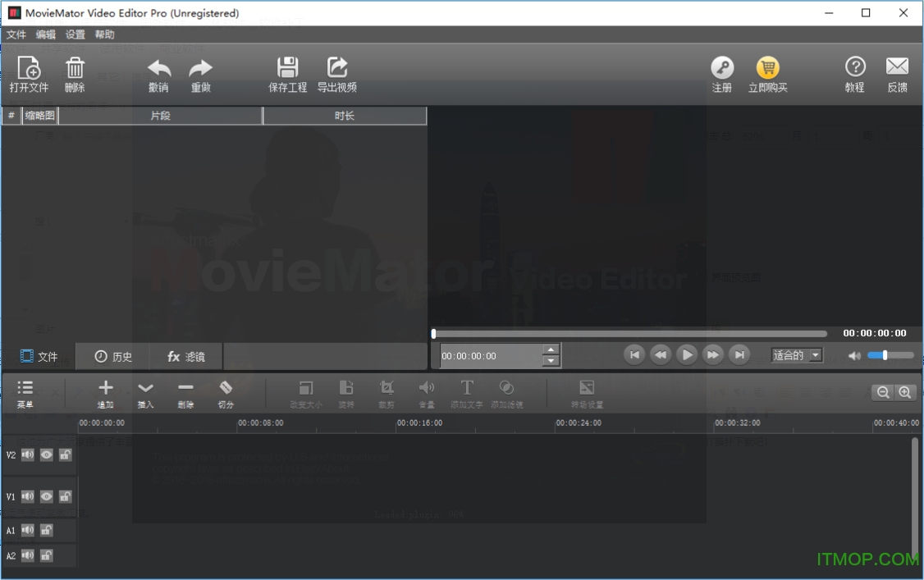Click current timecode input field
This screenshot has width=924, height=580.
[492, 356]
